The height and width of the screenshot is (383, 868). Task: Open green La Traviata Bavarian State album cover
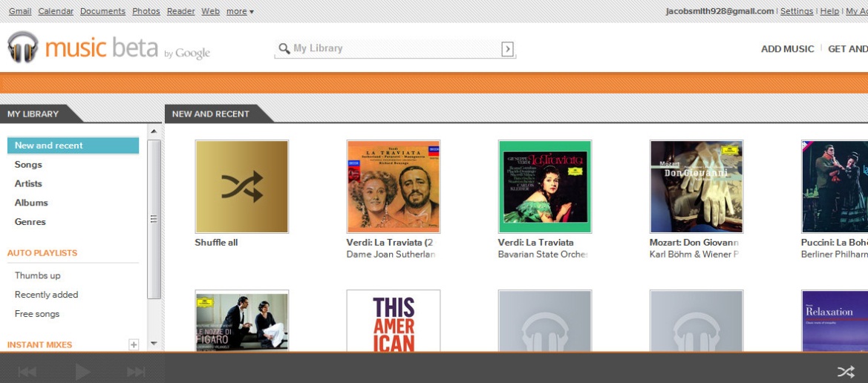coord(545,186)
